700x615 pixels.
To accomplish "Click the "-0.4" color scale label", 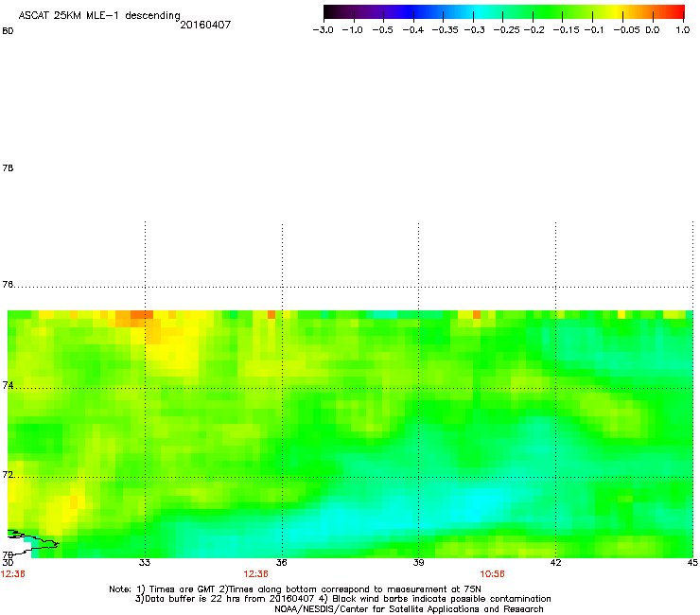I will tap(413, 30).
